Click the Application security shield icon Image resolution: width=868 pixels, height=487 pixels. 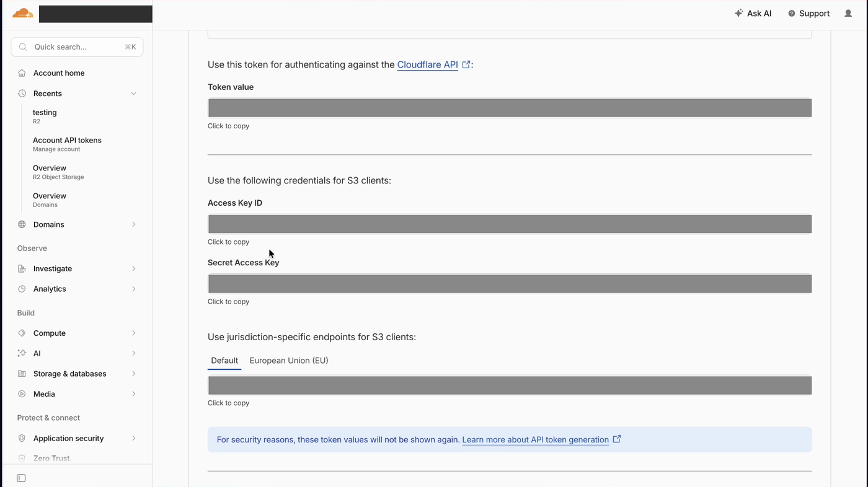[22, 438]
